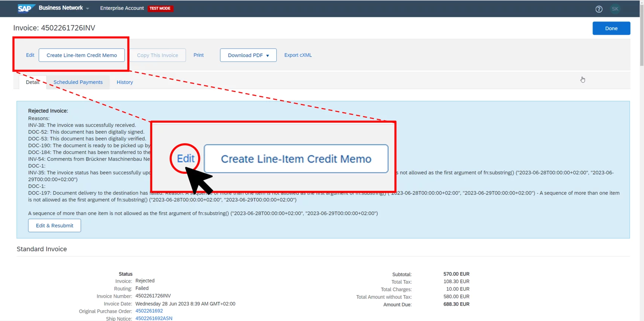Switch to the Scheduled Payments tab

click(78, 82)
